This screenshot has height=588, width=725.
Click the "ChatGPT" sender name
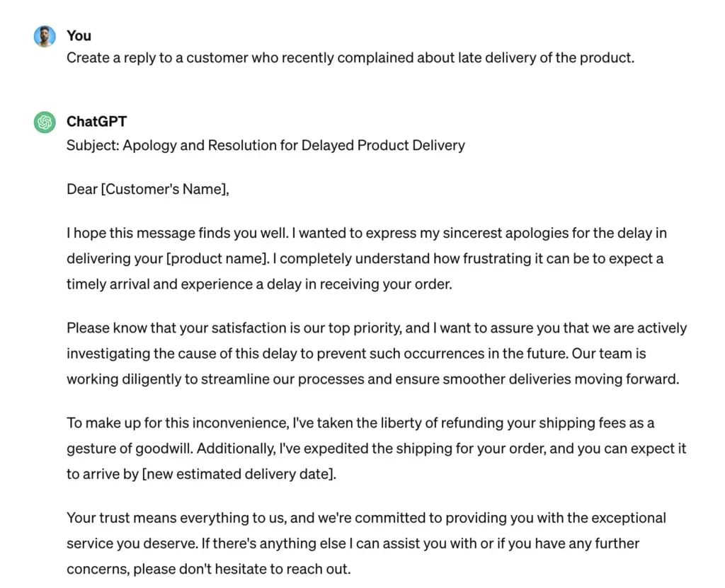[x=96, y=122]
